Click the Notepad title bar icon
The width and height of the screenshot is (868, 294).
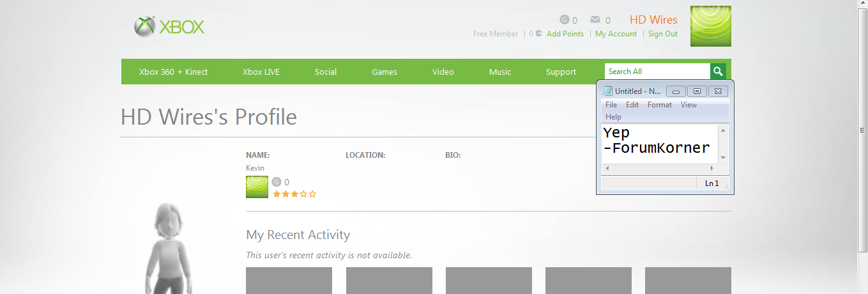pos(607,91)
